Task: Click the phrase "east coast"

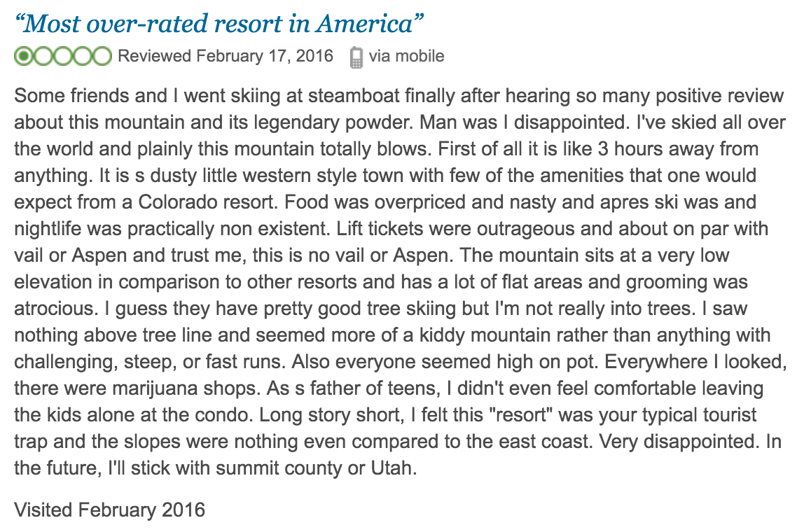Action: [546, 442]
